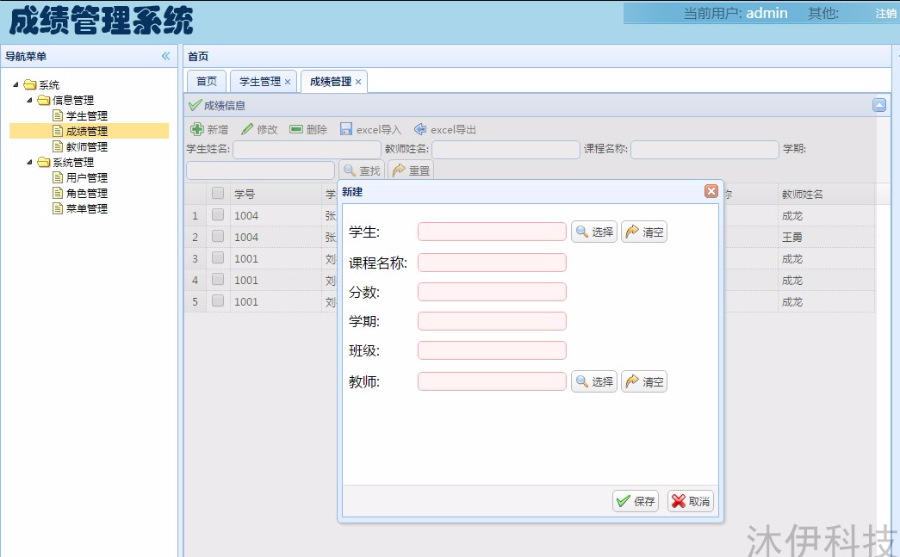
Task: Click the 课程名称 search filter field
Action: (705, 149)
